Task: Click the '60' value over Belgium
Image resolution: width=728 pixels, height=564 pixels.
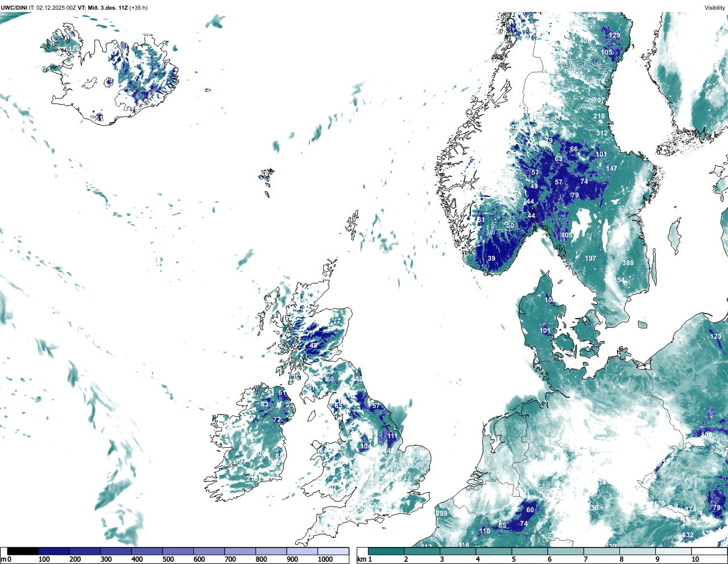Action: point(530,511)
